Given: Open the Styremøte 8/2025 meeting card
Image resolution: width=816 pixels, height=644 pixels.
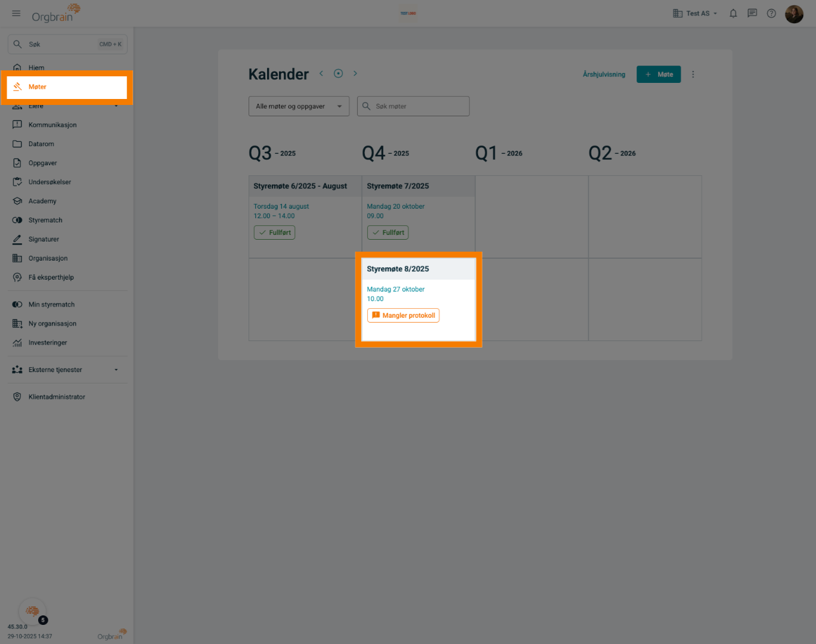Looking at the screenshot, I should tap(418, 299).
